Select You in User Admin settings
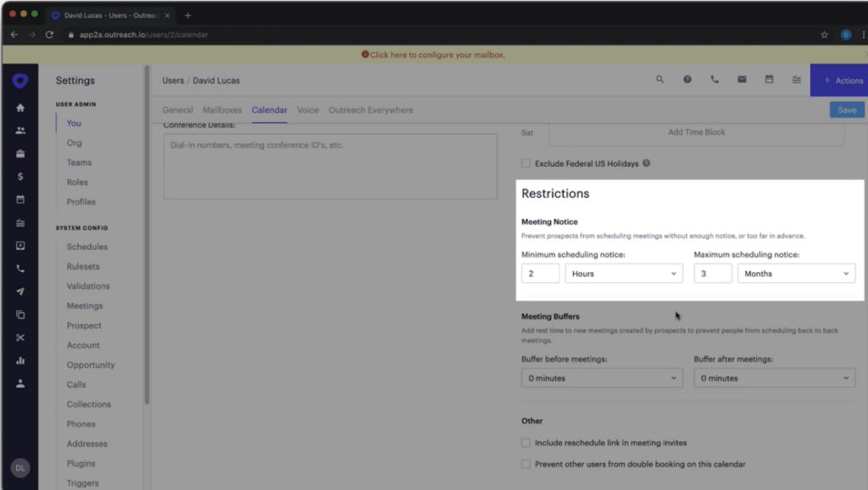868x490 pixels. [x=74, y=123]
